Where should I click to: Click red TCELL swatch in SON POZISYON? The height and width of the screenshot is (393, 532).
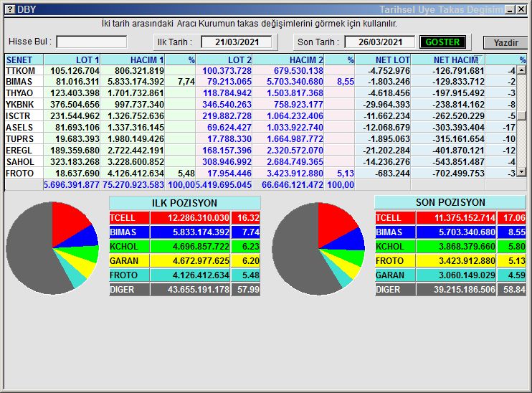click(x=395, y=218)
